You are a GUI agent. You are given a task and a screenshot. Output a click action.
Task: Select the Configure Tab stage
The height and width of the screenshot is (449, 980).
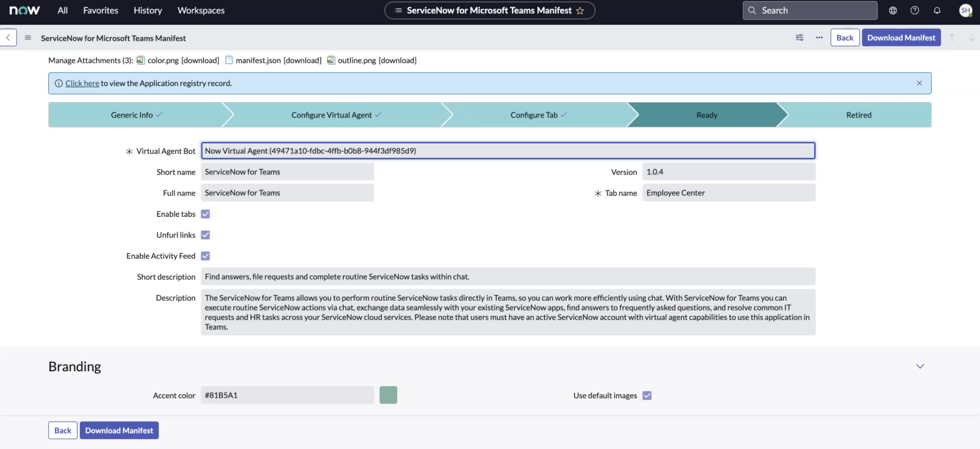point(538,115)
